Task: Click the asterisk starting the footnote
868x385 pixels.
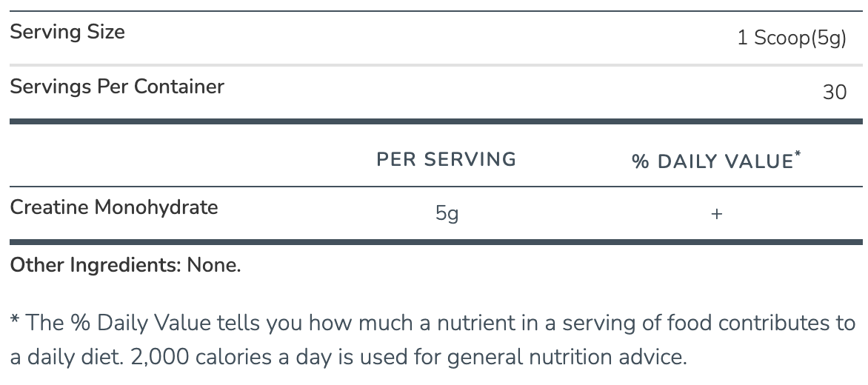Action: coord(14,321)
